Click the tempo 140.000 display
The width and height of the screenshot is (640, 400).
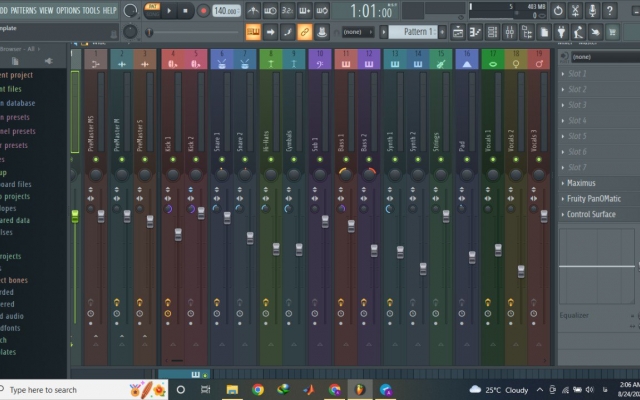[226, 11]
